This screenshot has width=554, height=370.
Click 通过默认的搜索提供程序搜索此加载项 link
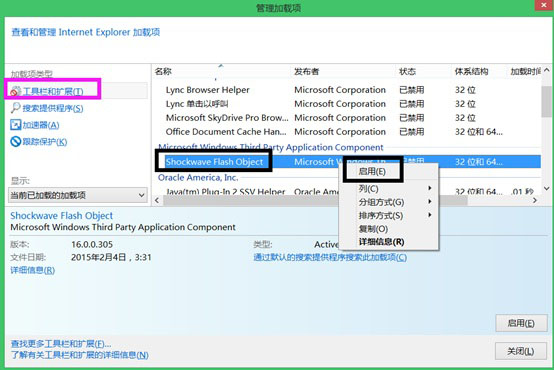pos(330,257)
